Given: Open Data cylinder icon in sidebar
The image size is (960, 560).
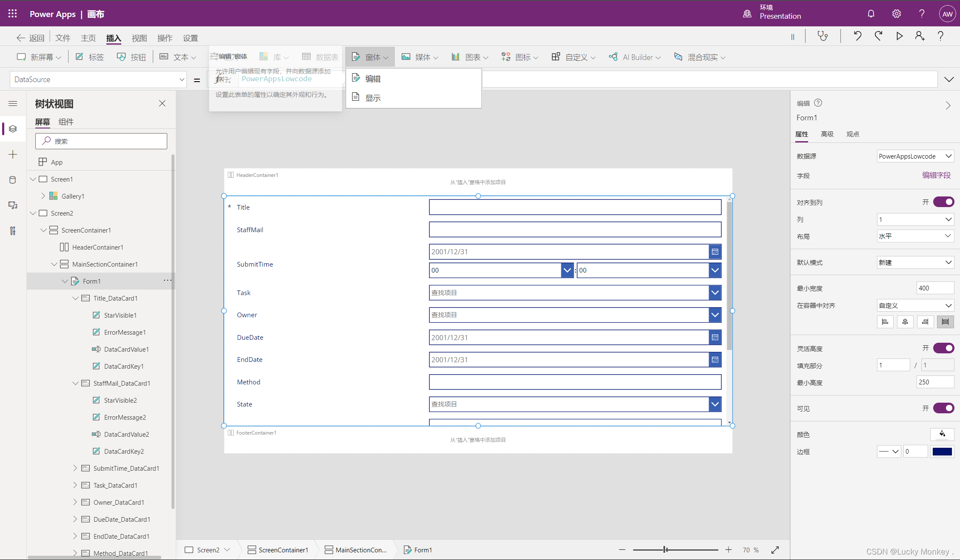Looking at the screenshot, I should (x=13, y=180).
